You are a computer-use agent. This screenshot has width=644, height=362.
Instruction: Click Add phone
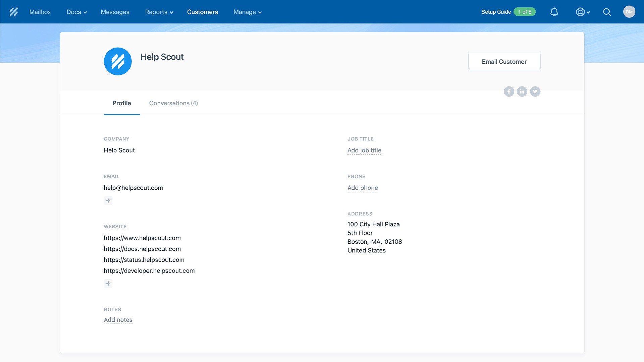(x=363, y=188)
